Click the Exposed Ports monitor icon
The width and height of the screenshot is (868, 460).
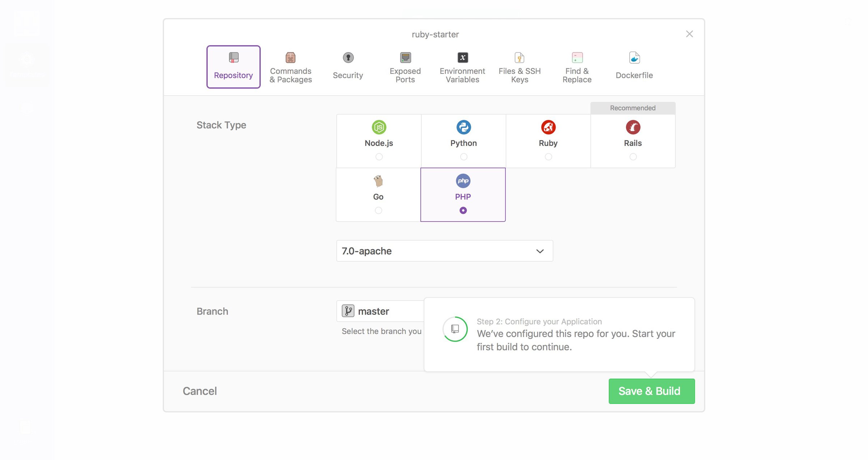(x=405, y=58)
